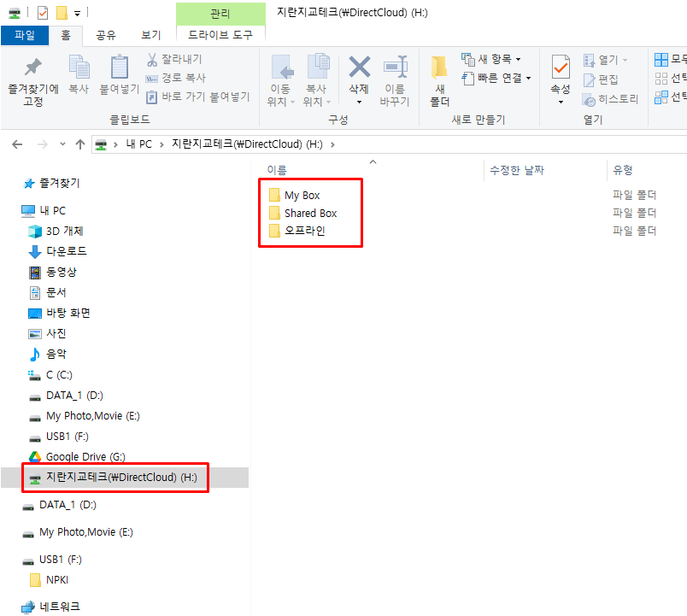Open the 빠른 연결 dropdown menu

(x=496, y=79)
